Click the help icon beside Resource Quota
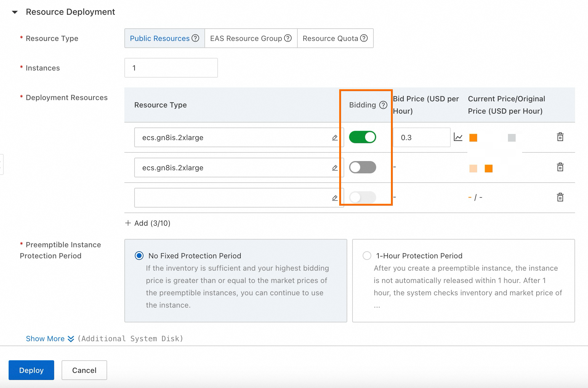 364,38
